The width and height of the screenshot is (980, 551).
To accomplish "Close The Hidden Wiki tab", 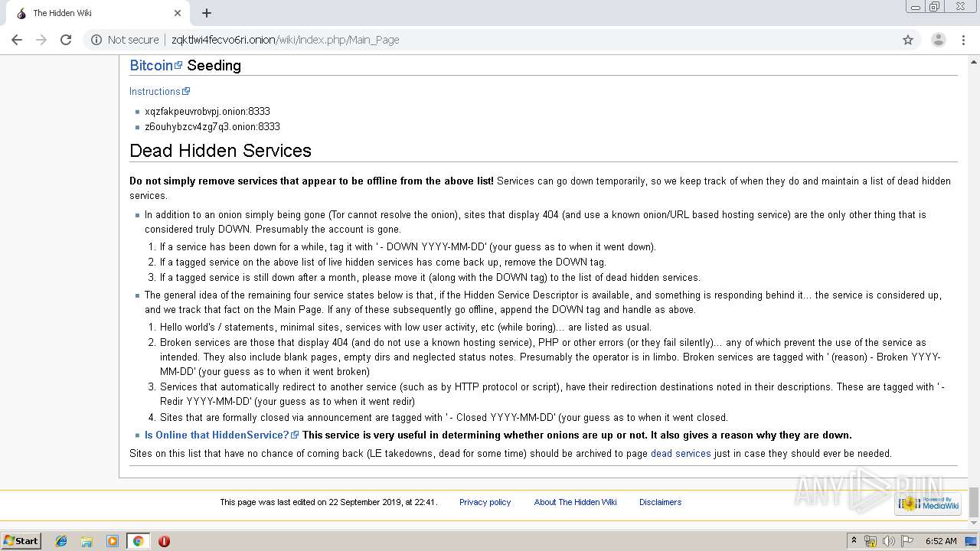I will [178, 13].
